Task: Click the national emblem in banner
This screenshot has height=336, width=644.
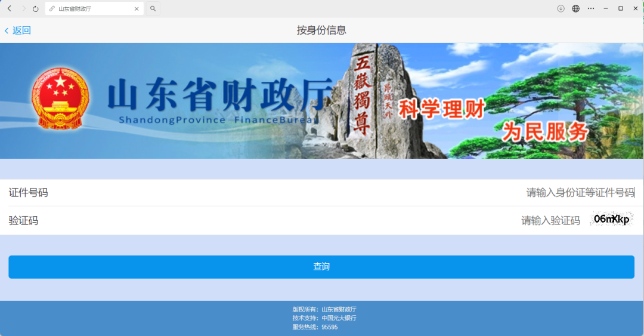Action: click(60, 98)
